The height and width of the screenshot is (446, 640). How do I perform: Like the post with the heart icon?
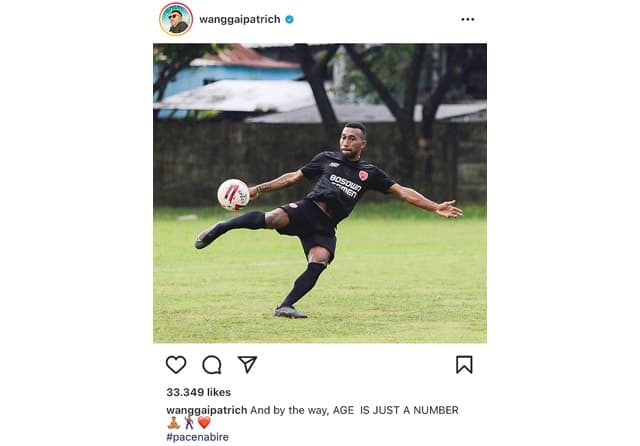coord(176,364)
